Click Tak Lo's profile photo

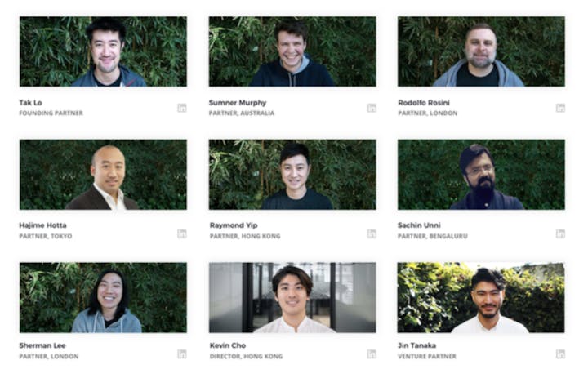coord(103,51)
